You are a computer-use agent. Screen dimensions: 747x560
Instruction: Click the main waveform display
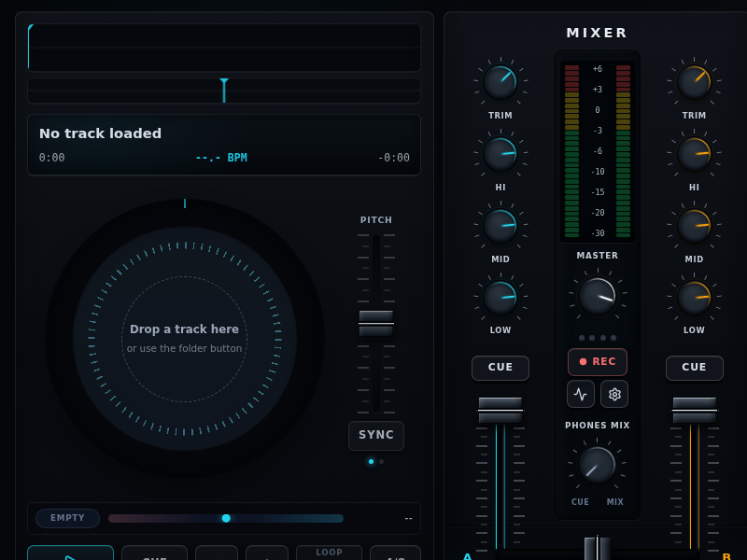(x=224, y=48)
